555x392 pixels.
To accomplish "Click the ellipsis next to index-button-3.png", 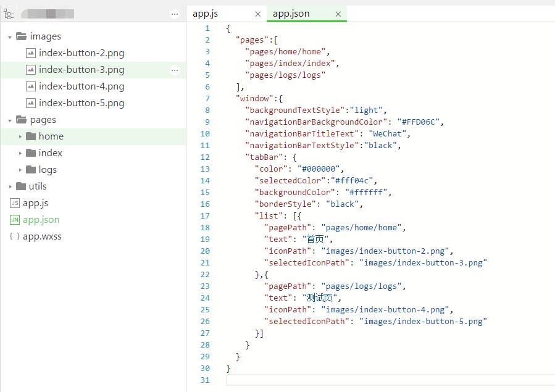I will pos(175,70).
